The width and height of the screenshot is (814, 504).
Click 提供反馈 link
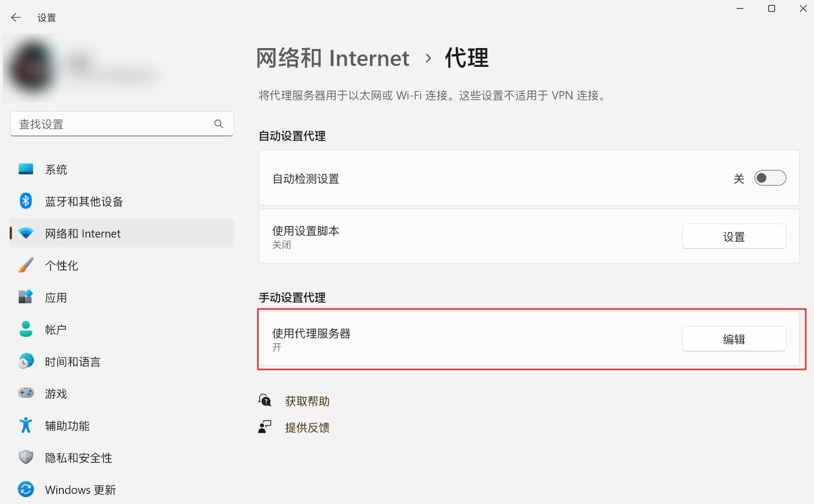[307, 428]
